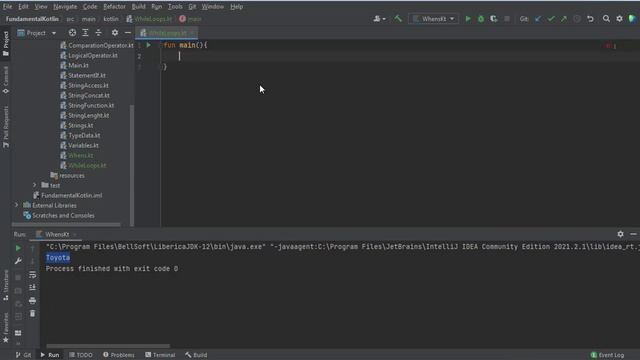Open the Build menu
The image size is (640, 360).
coord(138,7)
